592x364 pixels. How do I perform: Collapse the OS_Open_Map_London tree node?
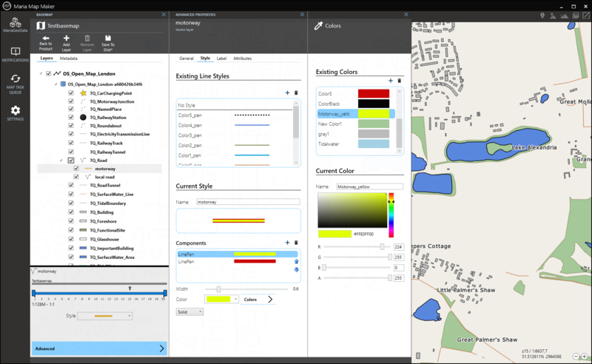click(41, 74)
